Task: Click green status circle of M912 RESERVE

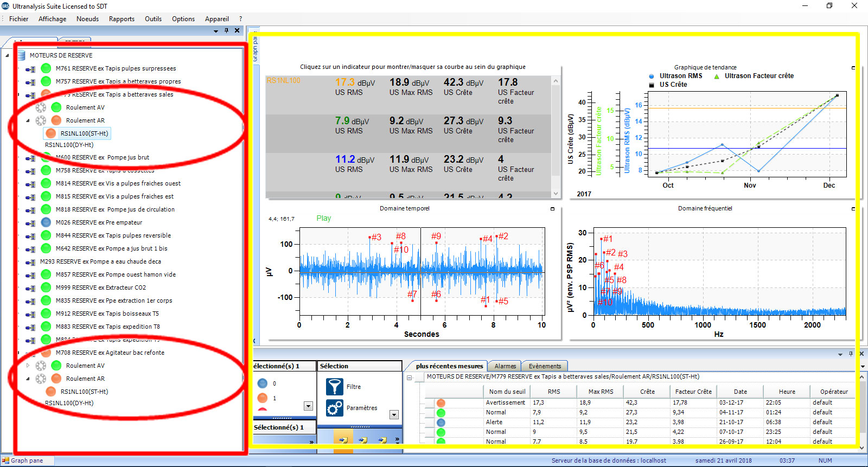Action: click(46, 314)
